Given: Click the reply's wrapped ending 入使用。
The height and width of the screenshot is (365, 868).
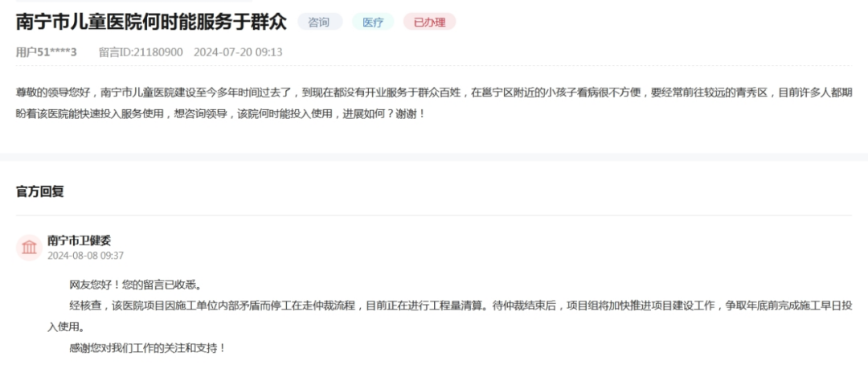Looking at the screenshot, I should tap(67, 327).
